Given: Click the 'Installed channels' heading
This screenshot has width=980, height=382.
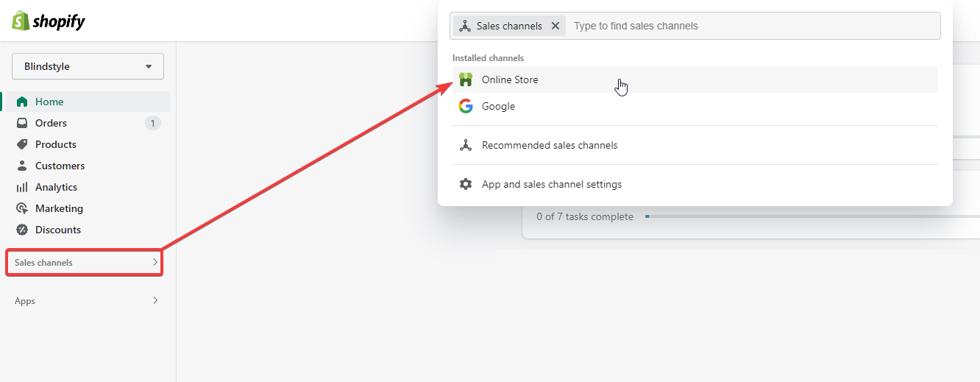Looking at the screenshot, I should click(488, 57).
